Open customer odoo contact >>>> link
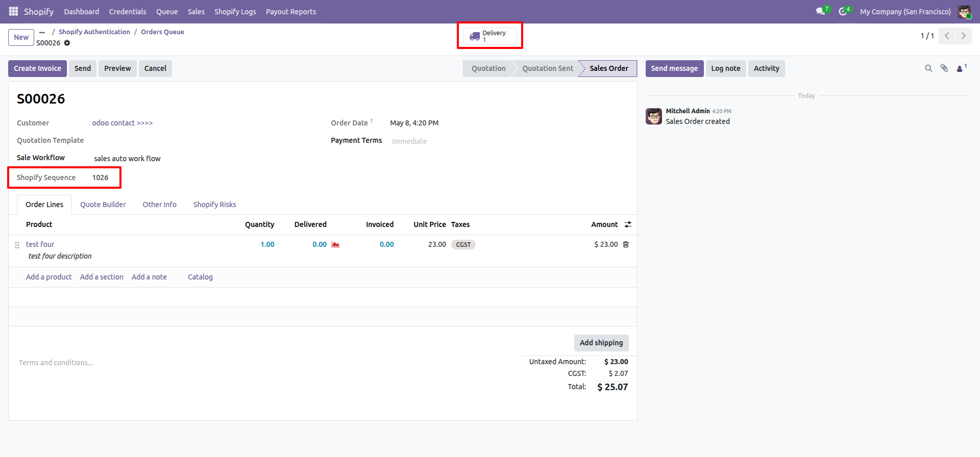The height and width of the screenshot is (457, 980). 122,123
